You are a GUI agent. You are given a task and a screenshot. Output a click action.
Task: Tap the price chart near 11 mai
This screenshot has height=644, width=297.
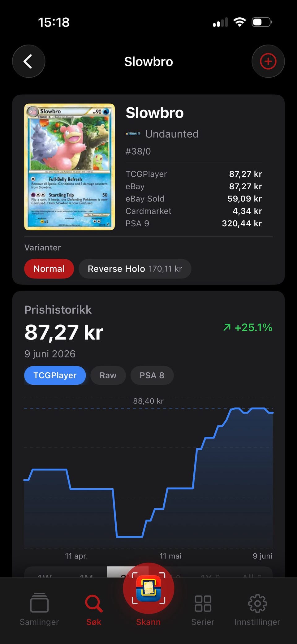point(170,488)
